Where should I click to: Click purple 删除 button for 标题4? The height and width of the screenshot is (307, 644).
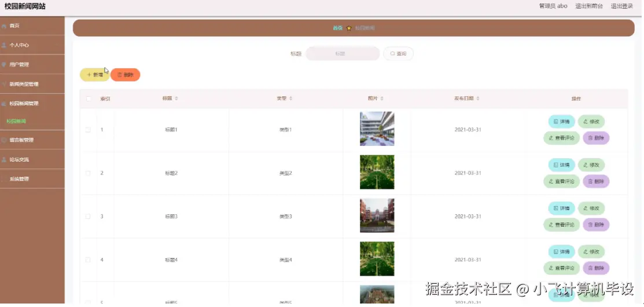coord(596,268)
